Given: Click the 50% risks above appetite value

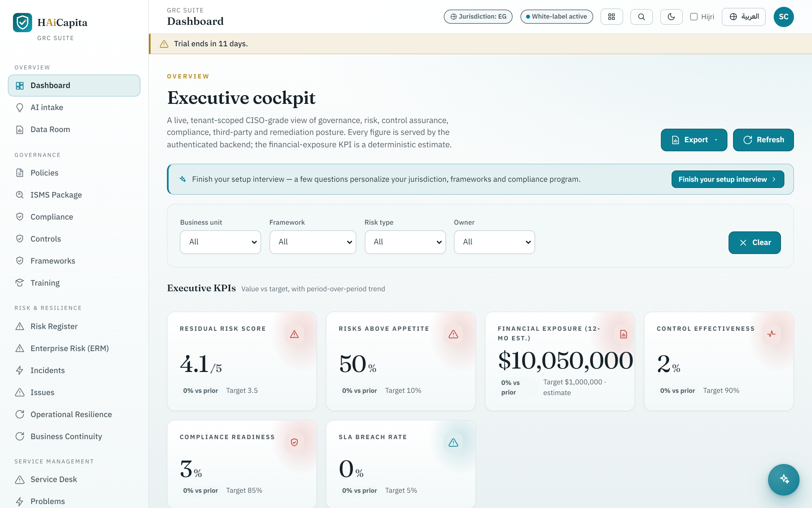Looking at the screenshot, I should tap(358, 364).
